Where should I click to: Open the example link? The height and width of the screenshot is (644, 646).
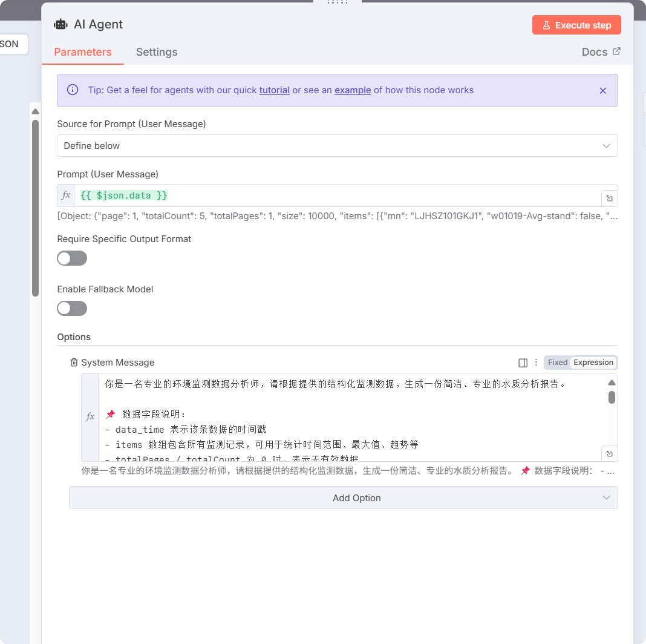tap(353, 90)
